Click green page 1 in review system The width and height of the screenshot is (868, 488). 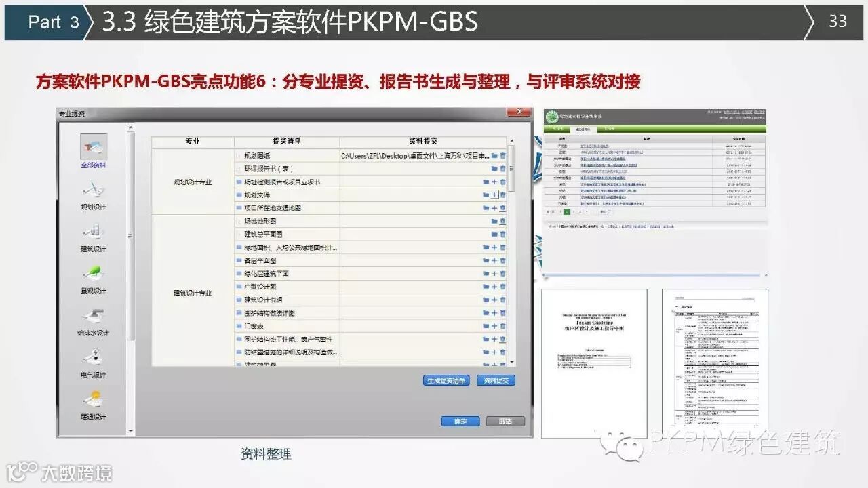(567, 212)
